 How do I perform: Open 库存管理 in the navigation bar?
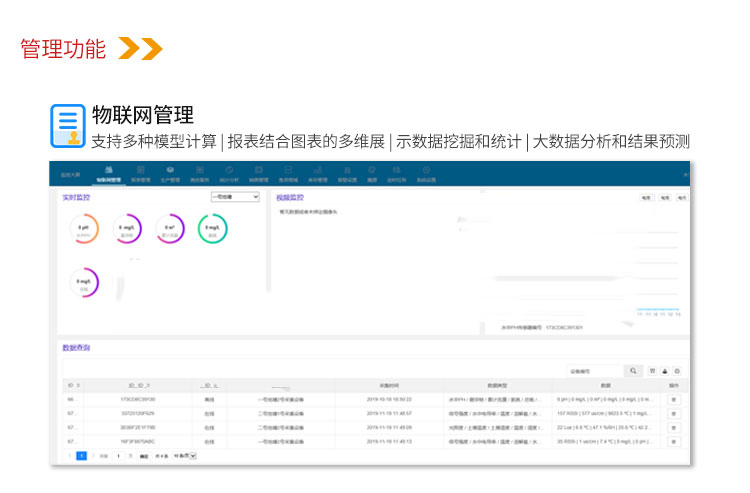click(x=318, y=175)
